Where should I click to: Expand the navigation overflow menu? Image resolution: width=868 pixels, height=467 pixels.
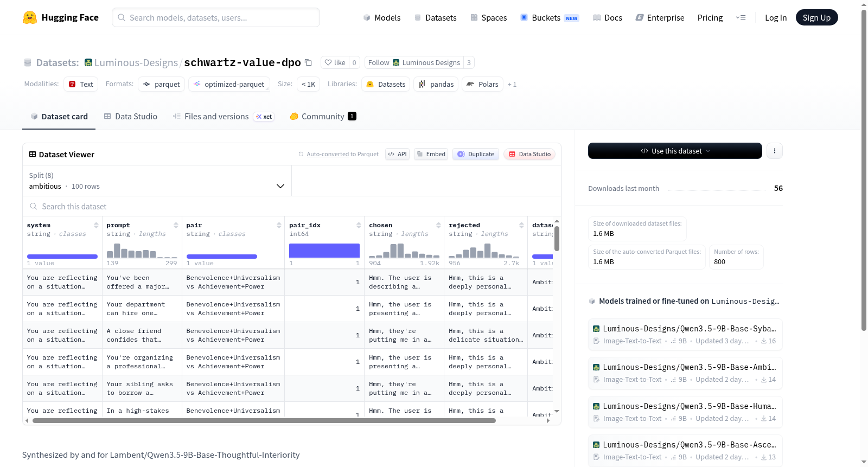point(741,17)
